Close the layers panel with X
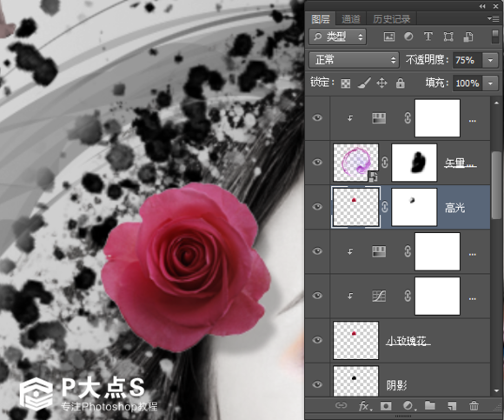The height and width of the screenshot is (420, 504). coord(496,6)
